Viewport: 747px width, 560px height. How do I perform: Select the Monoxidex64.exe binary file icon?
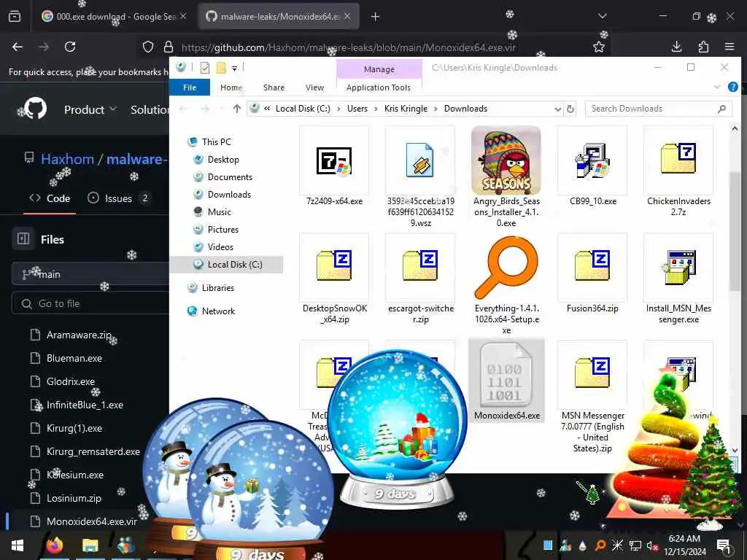click(x=506, y=375)
